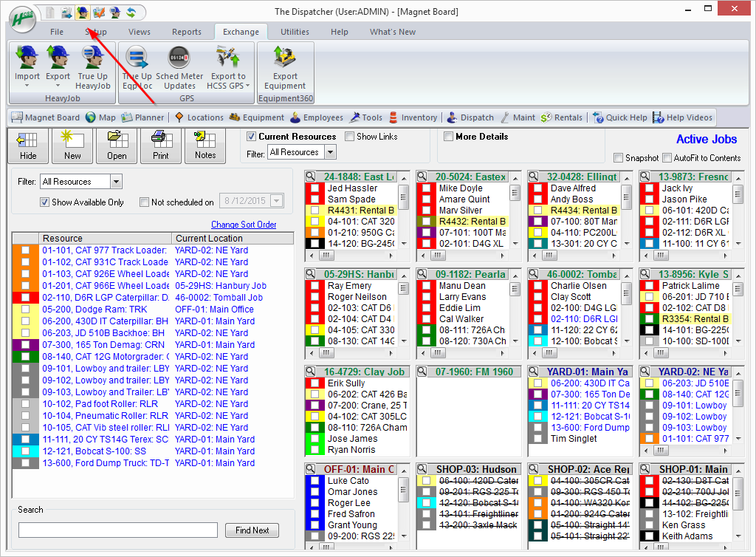Click Sched Meter Updates
Image resolution: width=756 pixels, height=557 pixels.
point(179,66)
